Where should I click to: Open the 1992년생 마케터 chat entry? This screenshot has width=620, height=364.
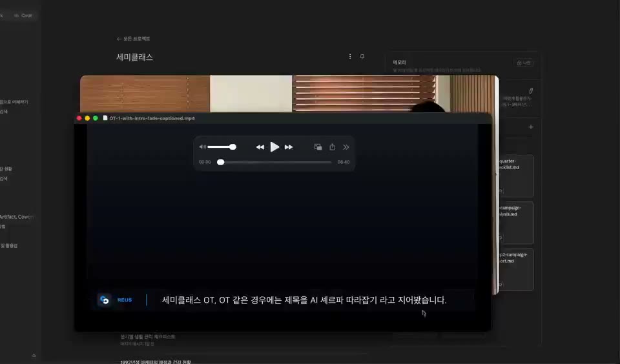[x=156, y=361]
